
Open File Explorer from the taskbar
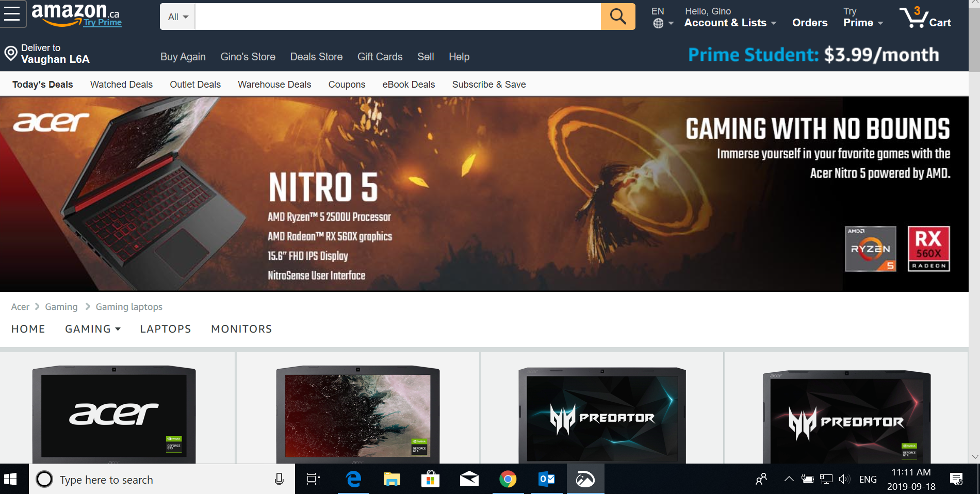pos(392,480)
